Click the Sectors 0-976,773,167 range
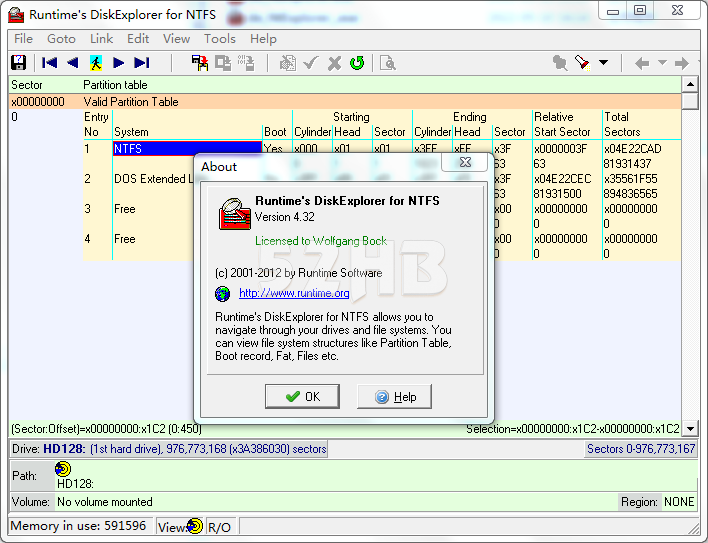 (641, 449)
